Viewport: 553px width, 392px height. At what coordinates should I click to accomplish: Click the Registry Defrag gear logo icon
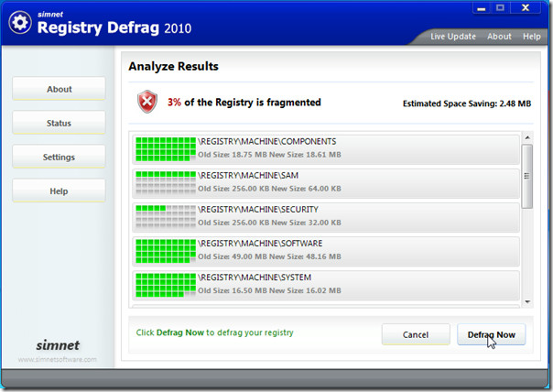20,23
